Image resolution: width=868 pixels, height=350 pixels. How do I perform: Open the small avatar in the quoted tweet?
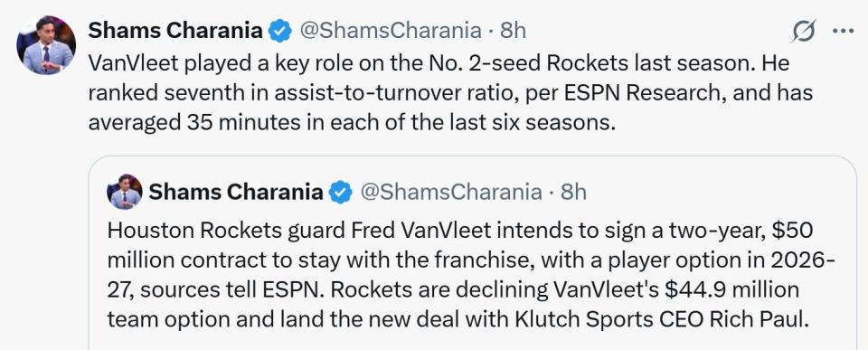125,192
